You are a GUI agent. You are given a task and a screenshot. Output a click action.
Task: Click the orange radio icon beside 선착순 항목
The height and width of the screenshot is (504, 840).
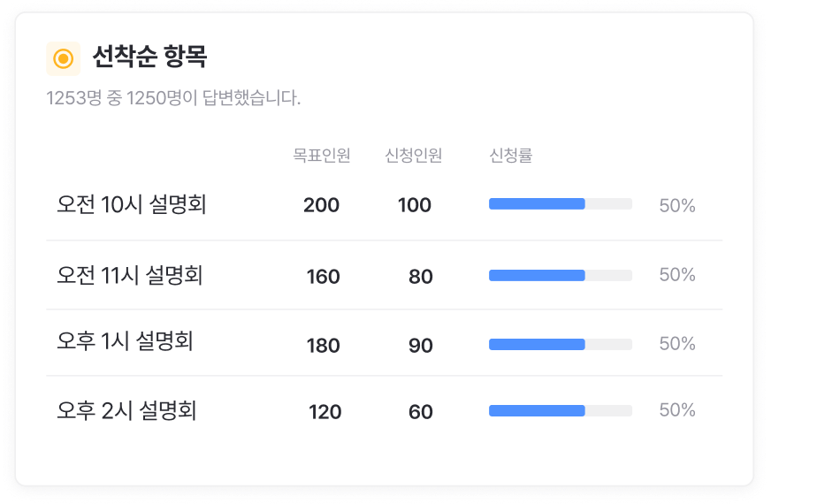63,59
